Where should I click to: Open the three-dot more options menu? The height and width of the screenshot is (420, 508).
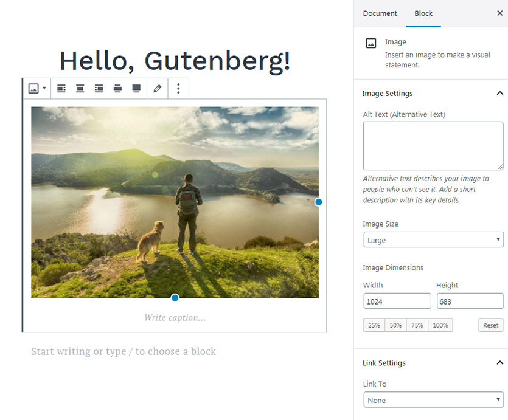pos(178,88)
